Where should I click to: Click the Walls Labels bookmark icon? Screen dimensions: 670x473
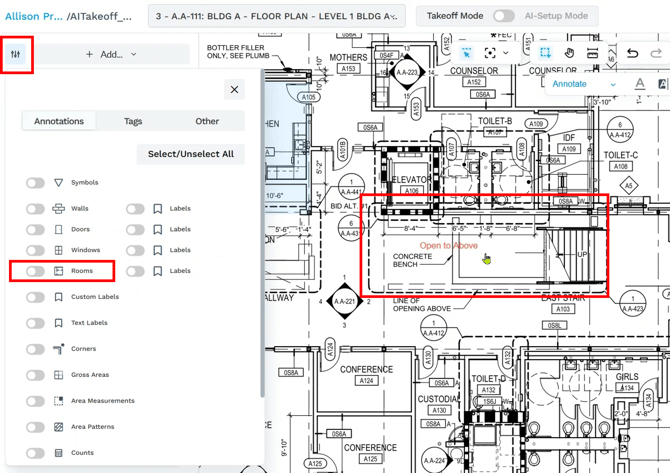(158, 209)
